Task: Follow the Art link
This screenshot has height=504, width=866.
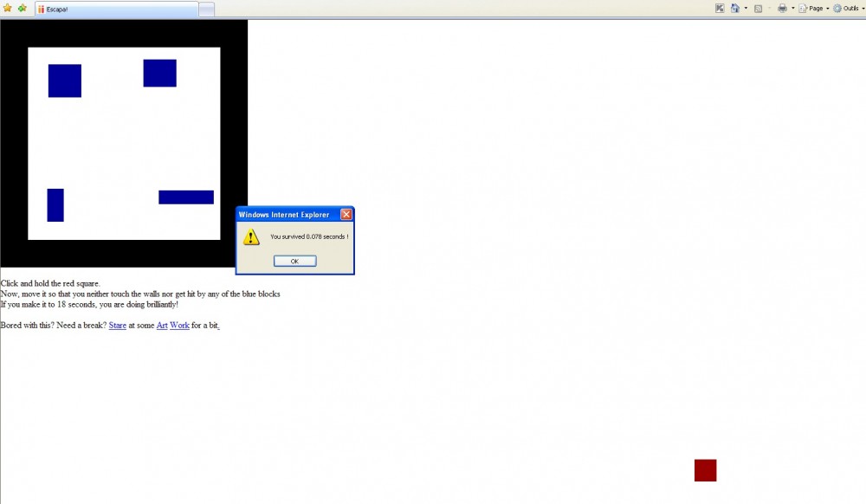Action: tap(162, 326)
